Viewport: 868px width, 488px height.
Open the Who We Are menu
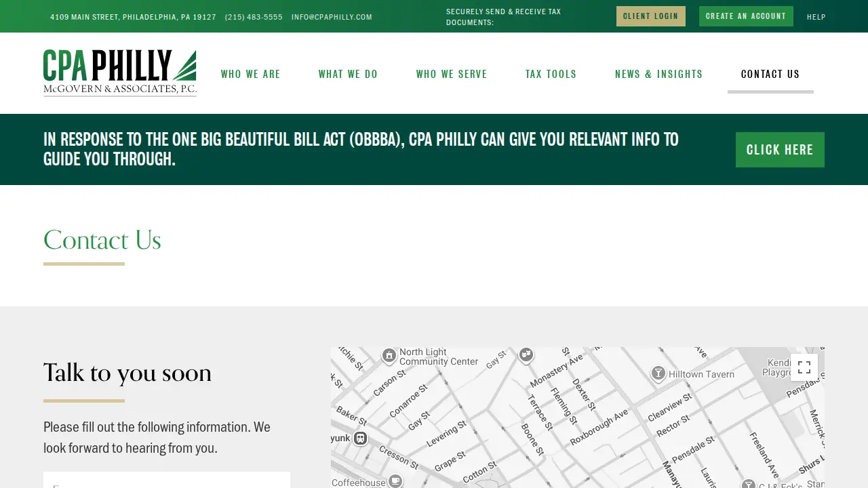tap(251, 74)
